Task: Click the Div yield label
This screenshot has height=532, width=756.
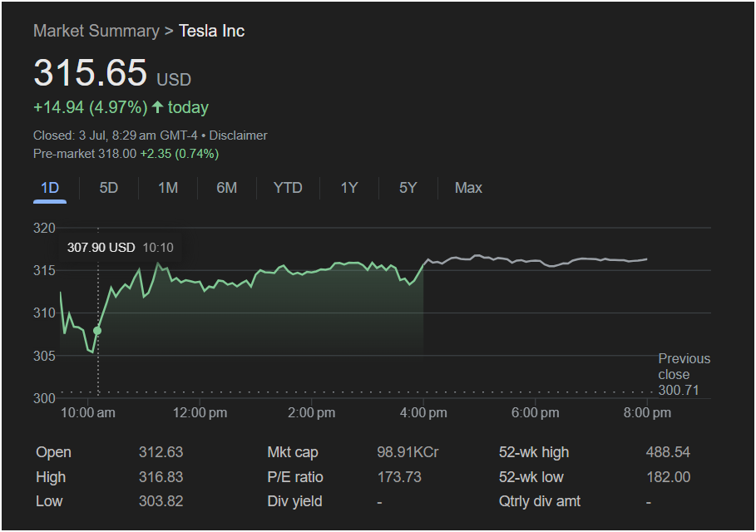Action: (294, 501)
